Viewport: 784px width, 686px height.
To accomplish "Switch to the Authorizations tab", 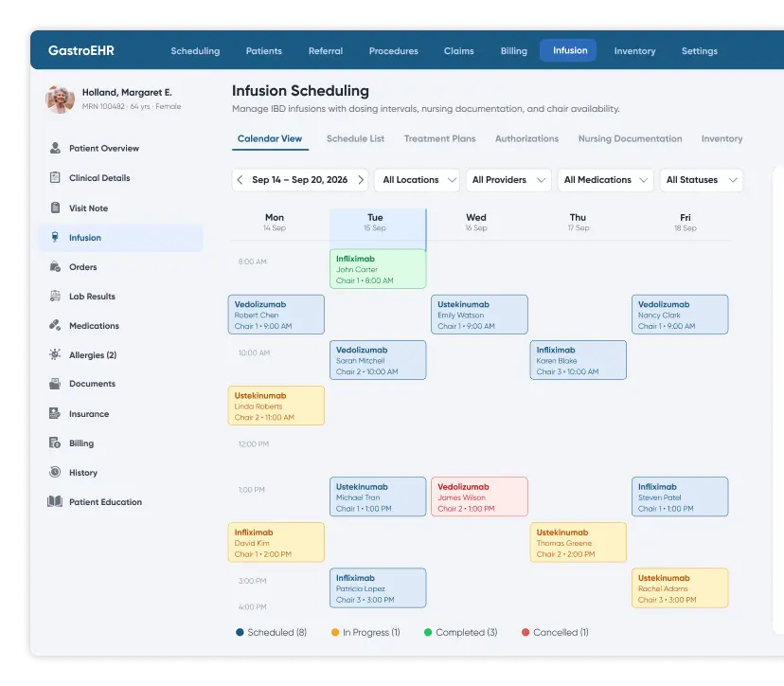I will 527,138.
